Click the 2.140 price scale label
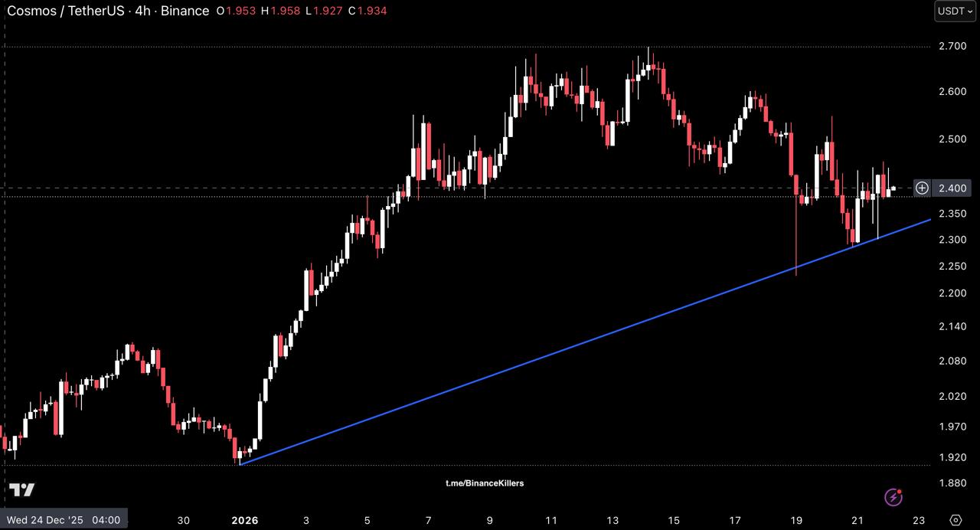This screenshot has width=980, height=530. point(952,326)
